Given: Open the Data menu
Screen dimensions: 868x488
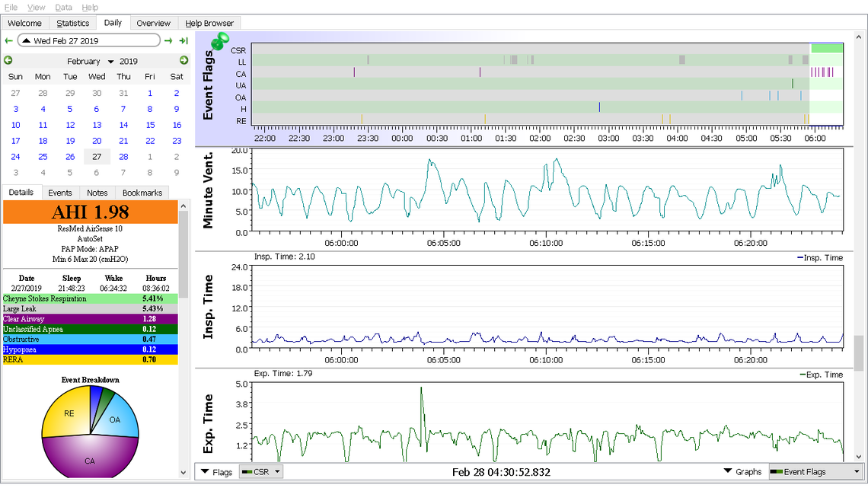Looking at the screenshot, I should click(64, 7).
